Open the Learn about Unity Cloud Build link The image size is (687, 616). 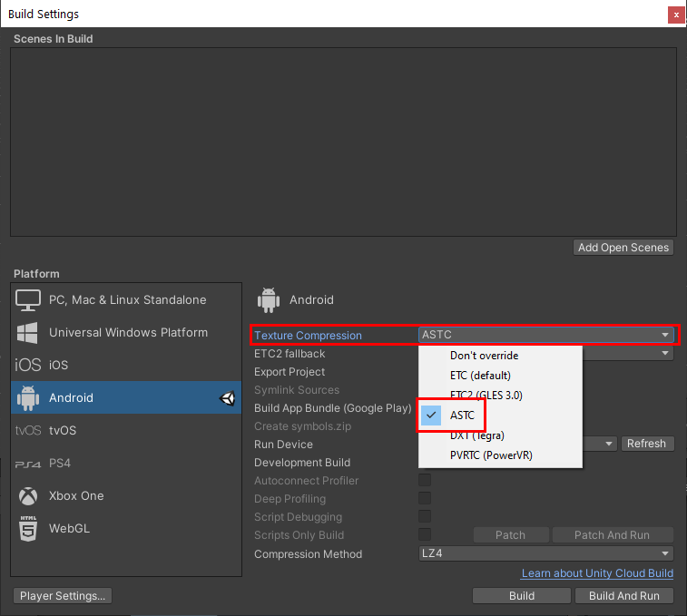pyautogui.click(x=596, y=573)
